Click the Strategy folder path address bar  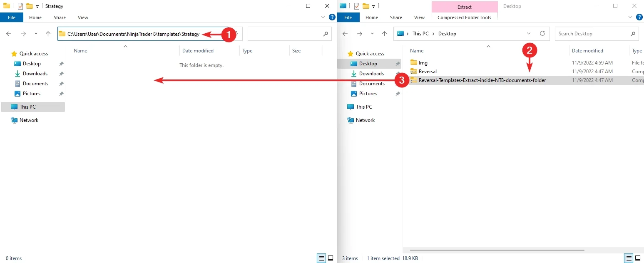(133, 34)
